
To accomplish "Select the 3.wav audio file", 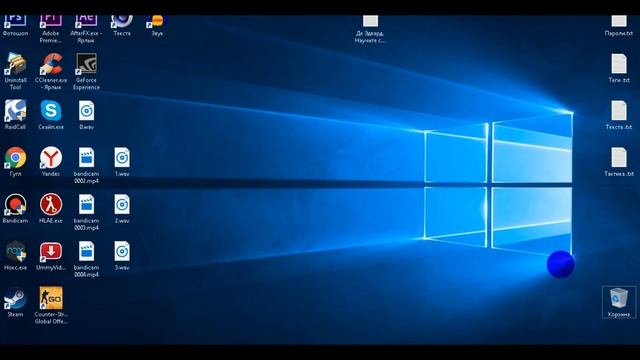I will 122,255.
